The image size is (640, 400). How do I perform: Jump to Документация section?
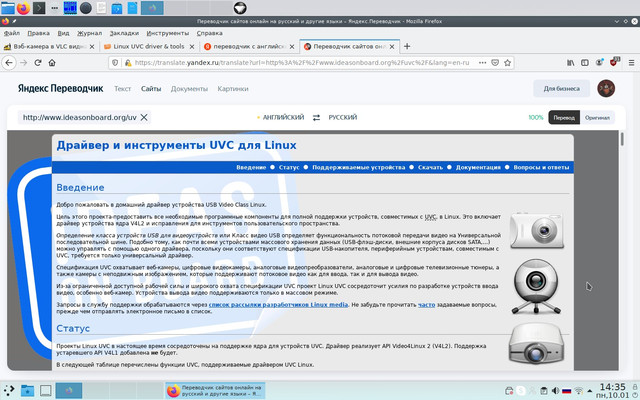[x=478, y=167]
